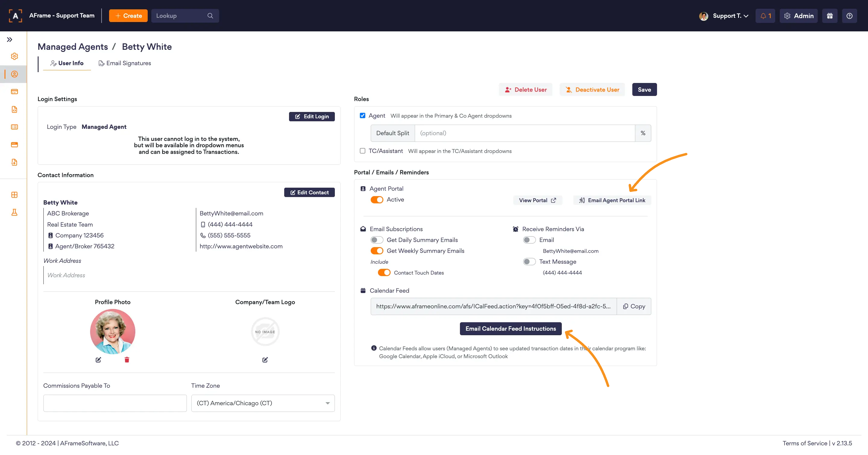The width and height of the screenshot is (868, 455).
Task: Open the Time Zone dropdown
Action: (263, 403)
